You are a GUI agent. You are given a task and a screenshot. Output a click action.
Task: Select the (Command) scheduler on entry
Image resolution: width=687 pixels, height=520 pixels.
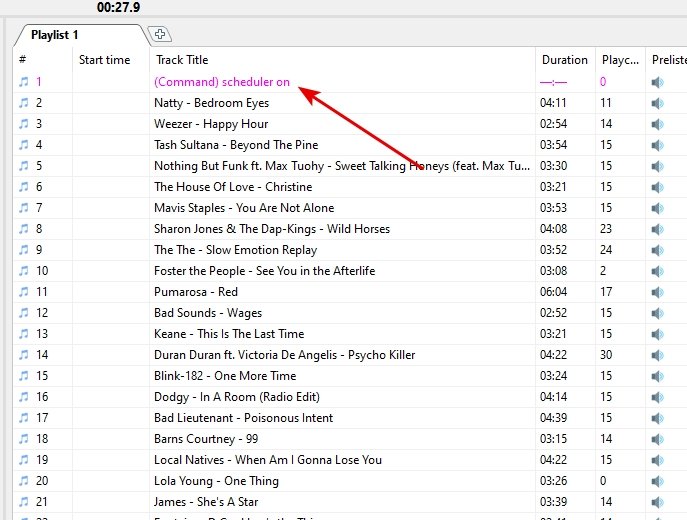pos(222,82)
